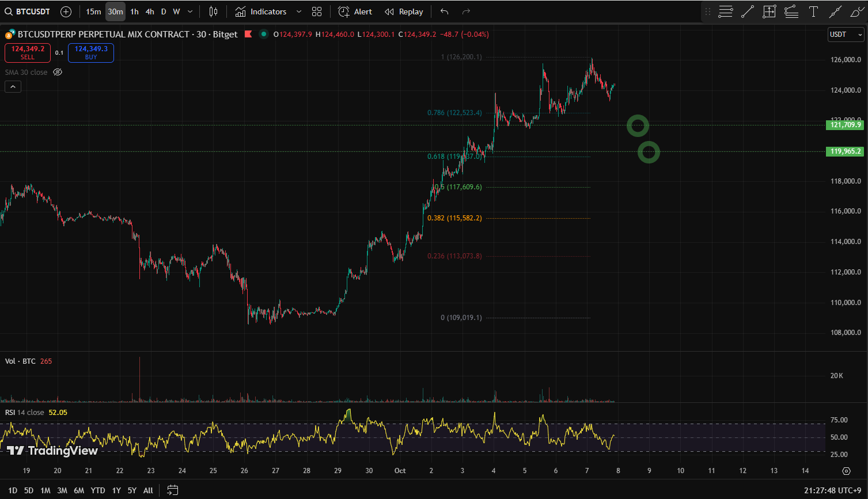The width and height of the screenshot is (868, 499).
Task: Open the candlestick chart type selector
Action: point(213,12)
